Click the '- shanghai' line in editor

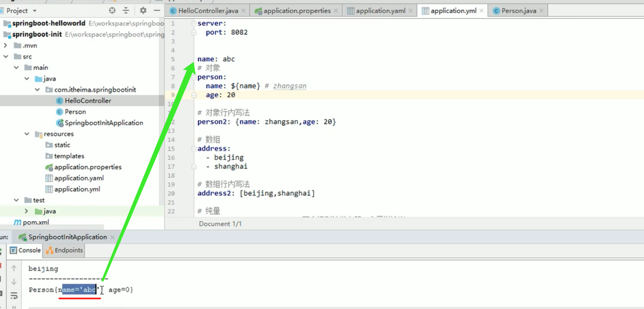point(227,166)
